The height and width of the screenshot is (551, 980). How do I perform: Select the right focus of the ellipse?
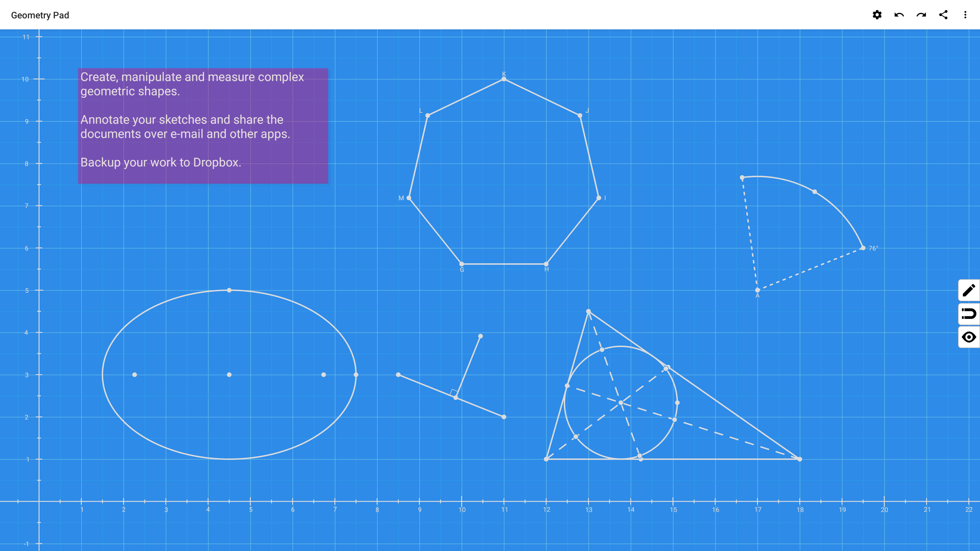323,374
